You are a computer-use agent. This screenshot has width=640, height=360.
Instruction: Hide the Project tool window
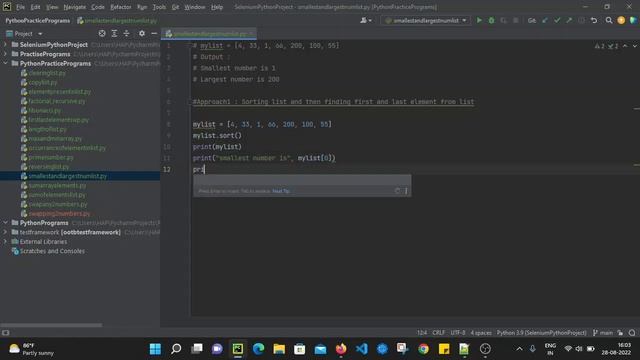tap(154, 33)
